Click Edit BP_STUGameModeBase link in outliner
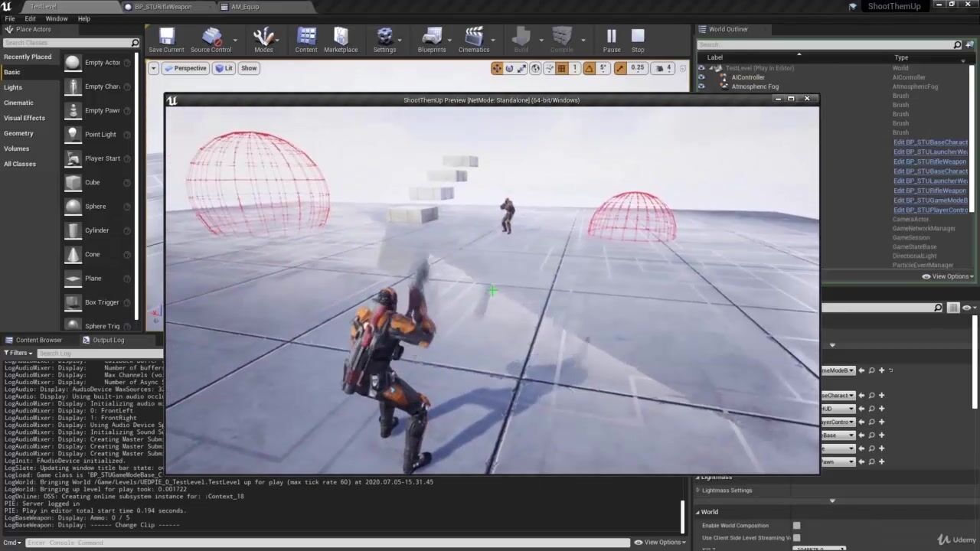The width and height of the screenshot is (980, 551). click(930, 201)
